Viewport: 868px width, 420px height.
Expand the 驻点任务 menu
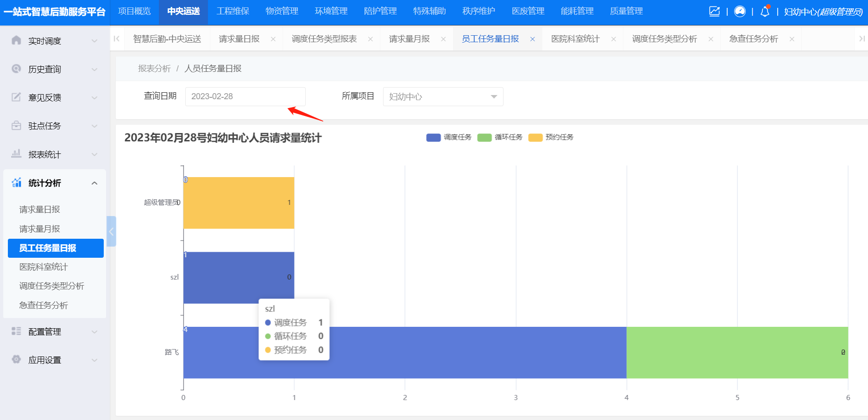94,126
